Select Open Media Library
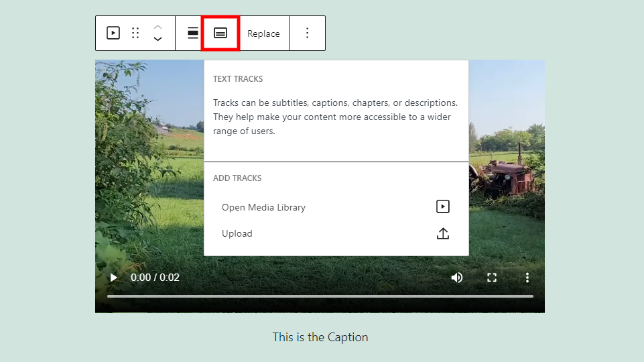644x362 pixels. coord(263,207)
